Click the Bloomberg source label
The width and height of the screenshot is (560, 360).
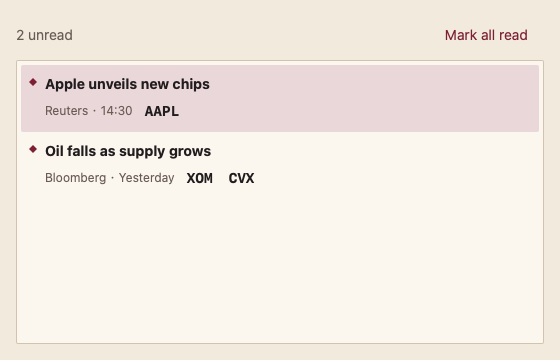75,178
